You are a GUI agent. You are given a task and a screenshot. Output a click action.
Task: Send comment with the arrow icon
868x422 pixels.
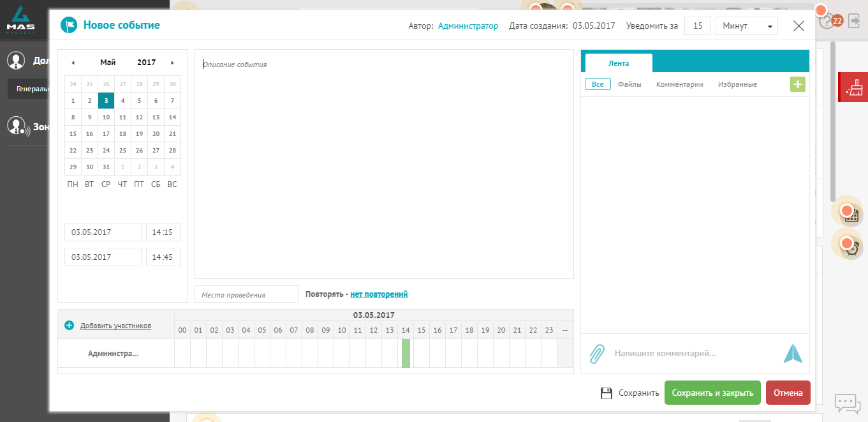tap(793, 353)
